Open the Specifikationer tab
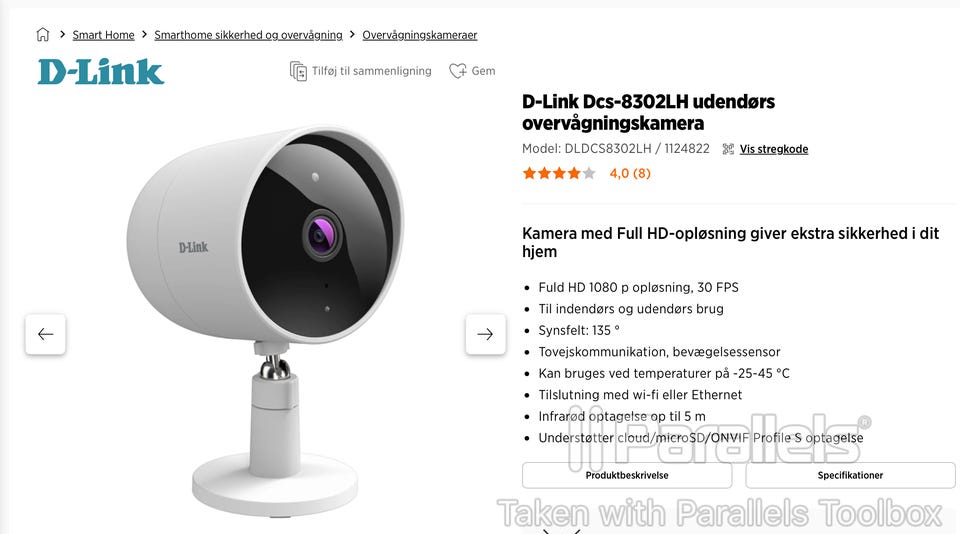Screen dimensions: 960x534 [x=850, y=475]
